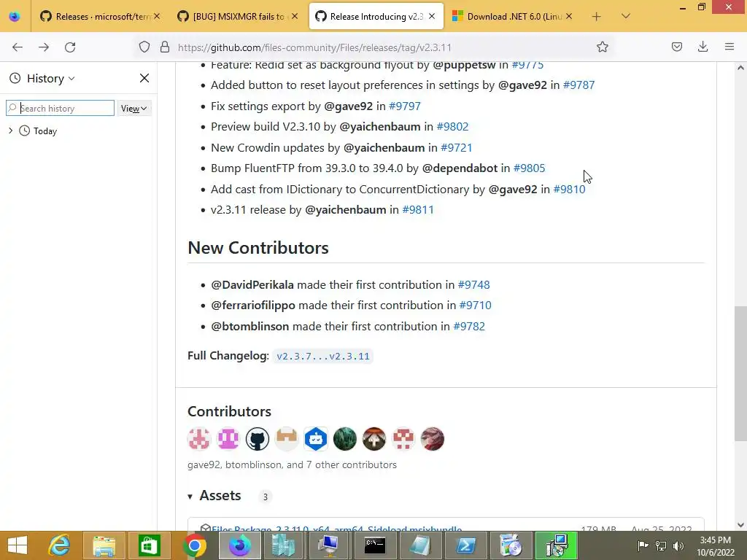Click the address bar URL

tap(314, 47)
